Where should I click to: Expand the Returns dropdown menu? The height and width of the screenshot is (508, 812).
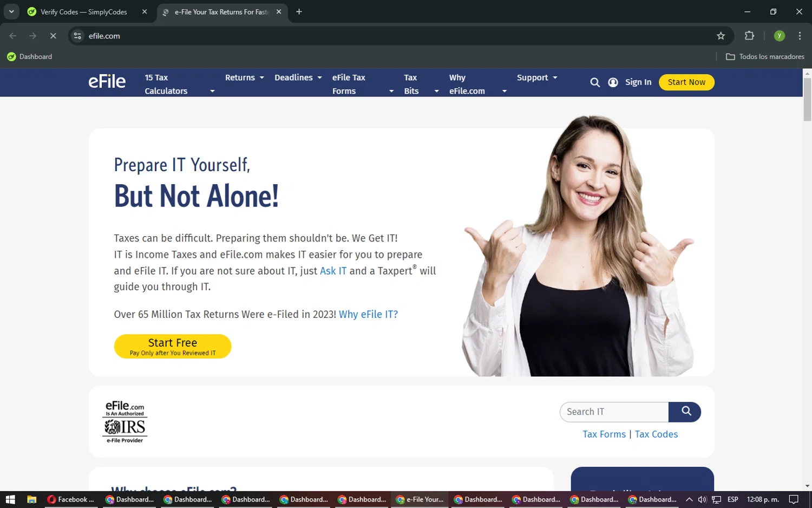click(245, 77)
